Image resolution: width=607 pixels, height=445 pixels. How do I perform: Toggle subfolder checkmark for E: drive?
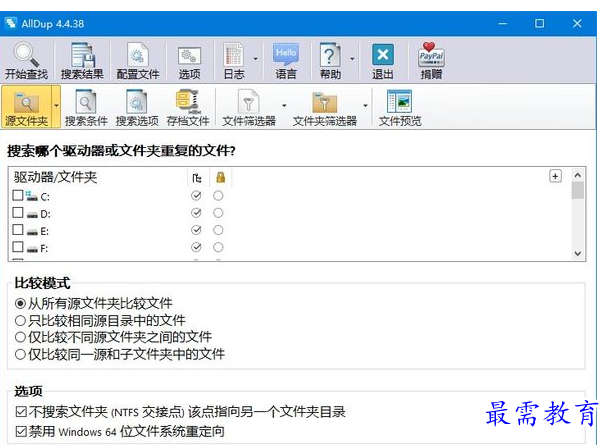(196, 230)
